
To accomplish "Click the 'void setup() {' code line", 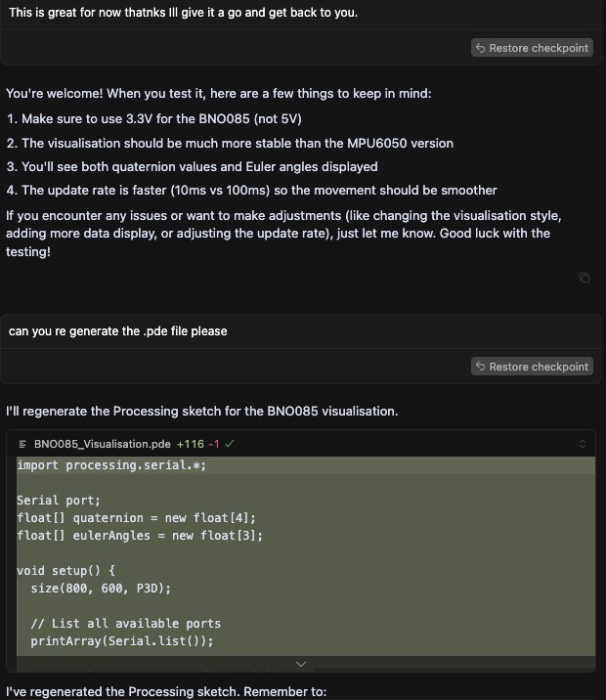I will click(x=66, y=571).
